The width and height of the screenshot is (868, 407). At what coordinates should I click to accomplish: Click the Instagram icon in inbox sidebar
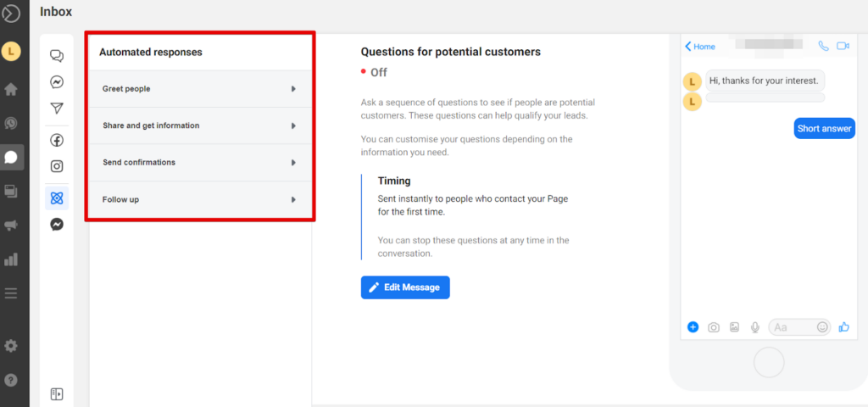click(x=57, y=167)
